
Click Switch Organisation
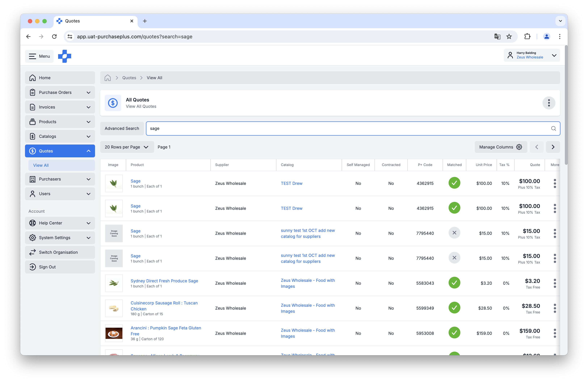pyautogui.click(x=60, y=252)
